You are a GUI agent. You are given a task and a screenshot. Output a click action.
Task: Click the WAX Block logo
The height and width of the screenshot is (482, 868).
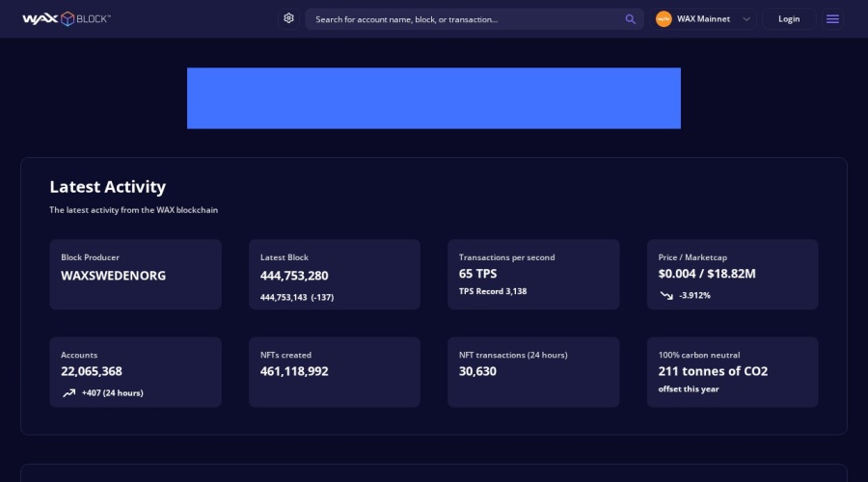pos(67,19)
